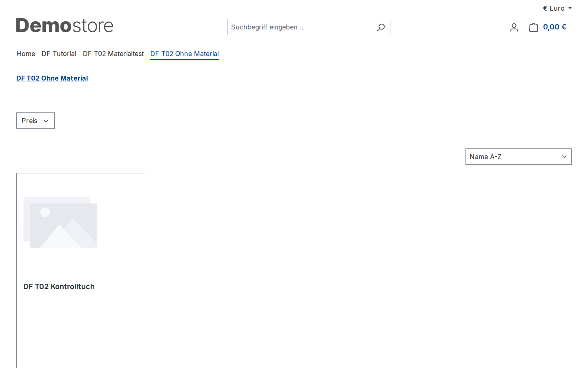Click the 0,00 € cart total
The height and width of the screenshot is (368, 588).
[x=555, y=27]
